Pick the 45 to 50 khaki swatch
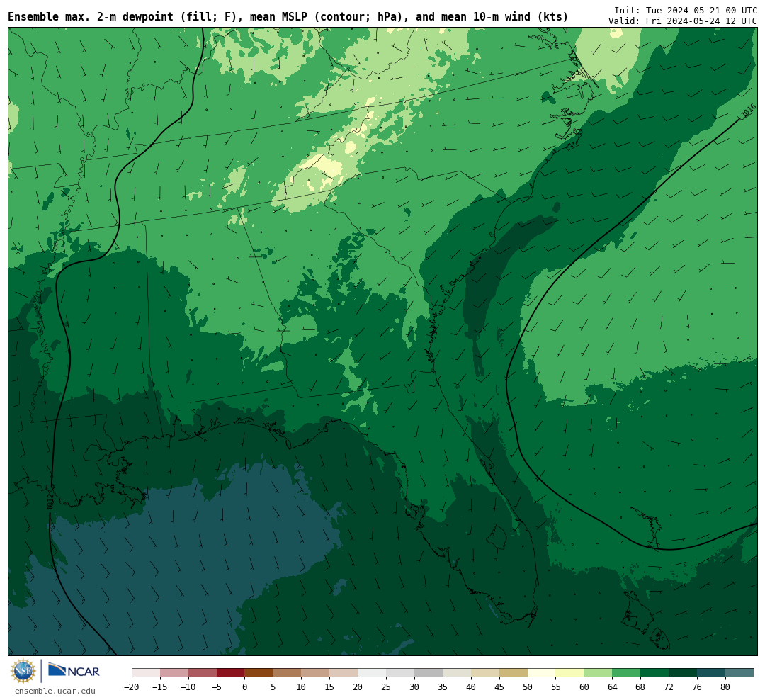Screen dimensions: 765x700 click(x=514, y=673)
